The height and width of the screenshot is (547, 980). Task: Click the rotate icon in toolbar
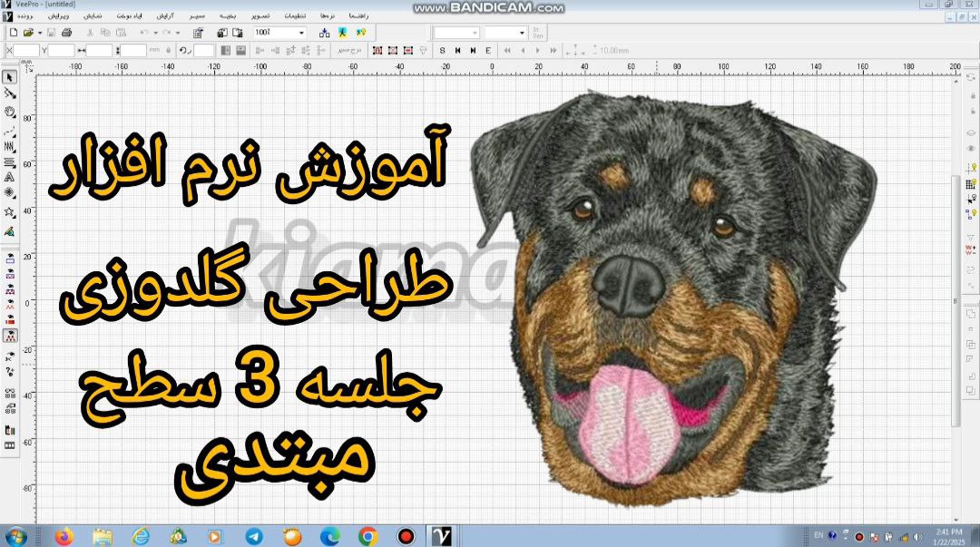coord(183,51)
